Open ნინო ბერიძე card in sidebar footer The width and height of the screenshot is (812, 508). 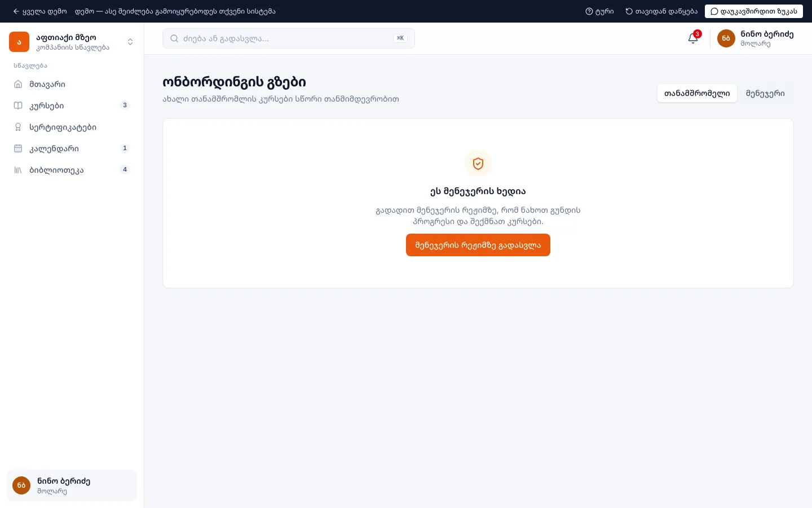point(72,485)
